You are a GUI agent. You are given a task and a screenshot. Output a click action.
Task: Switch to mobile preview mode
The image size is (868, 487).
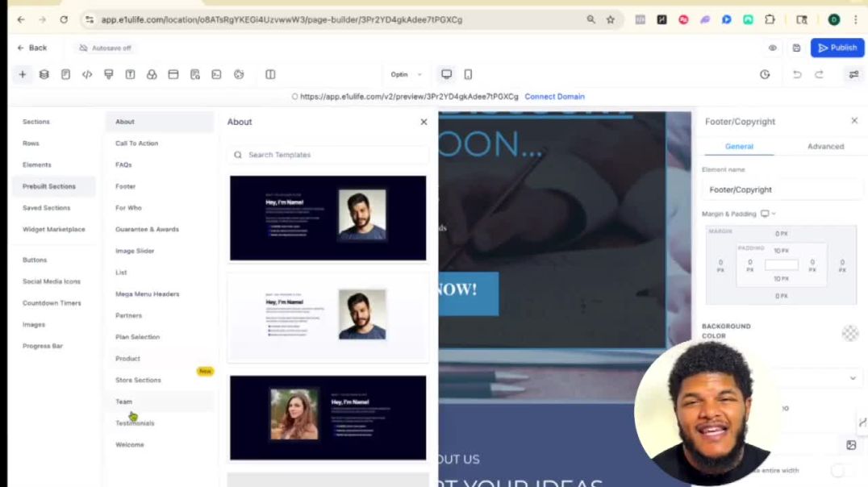click(x=467, y=74)
